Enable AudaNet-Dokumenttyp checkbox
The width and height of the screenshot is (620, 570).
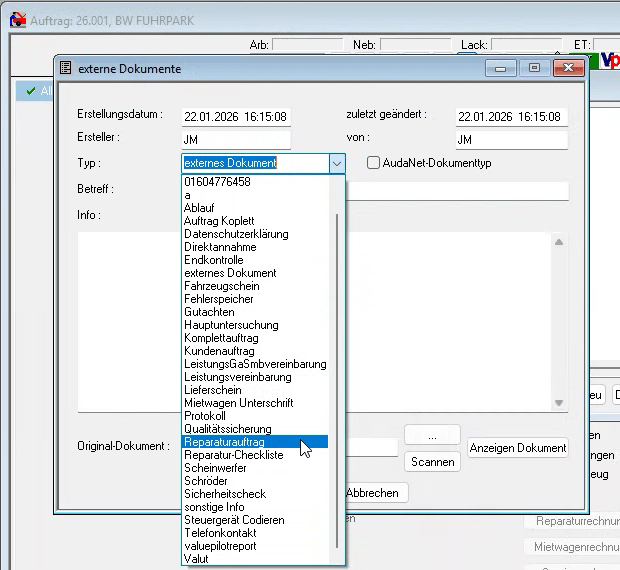(374, 163)
